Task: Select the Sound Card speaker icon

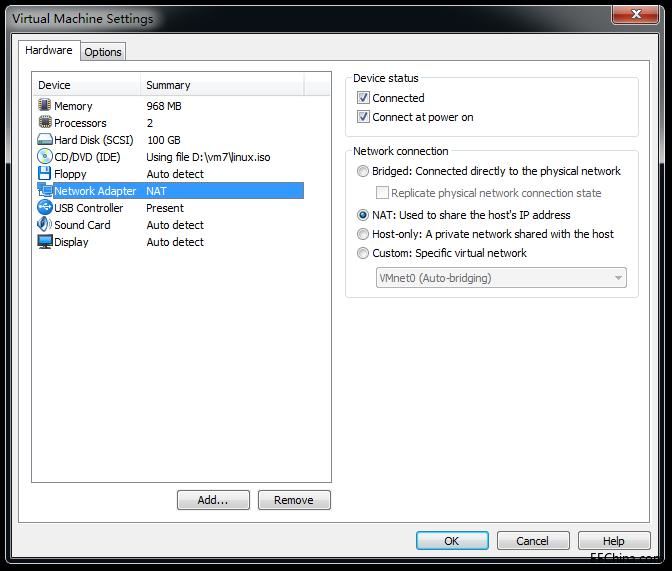Action: (45, 225)
